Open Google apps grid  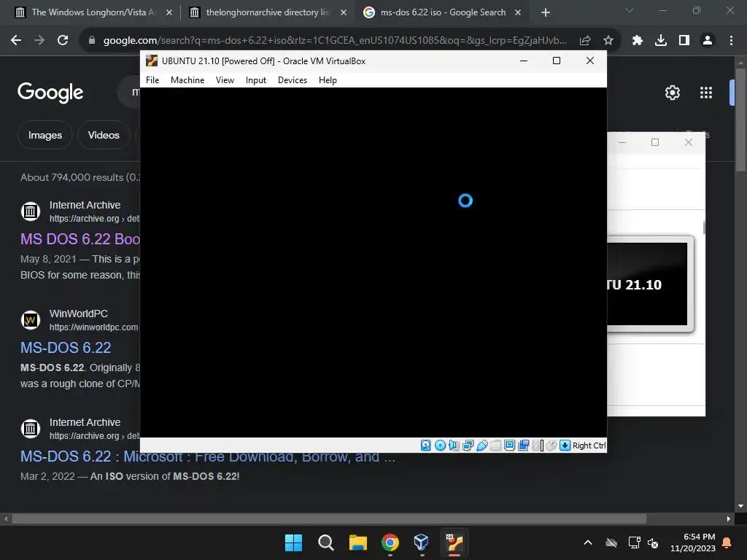[706, 93]
